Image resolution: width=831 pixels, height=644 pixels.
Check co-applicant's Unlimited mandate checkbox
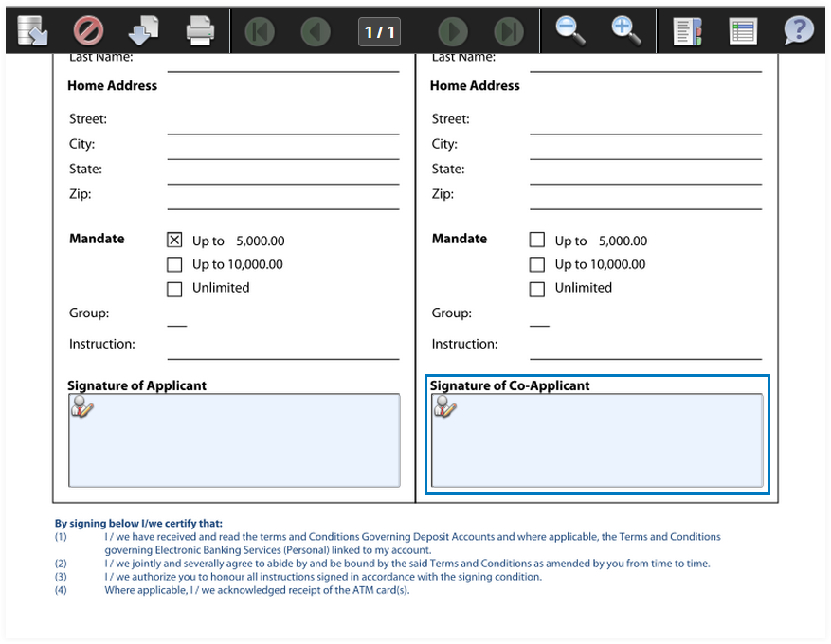537,289
